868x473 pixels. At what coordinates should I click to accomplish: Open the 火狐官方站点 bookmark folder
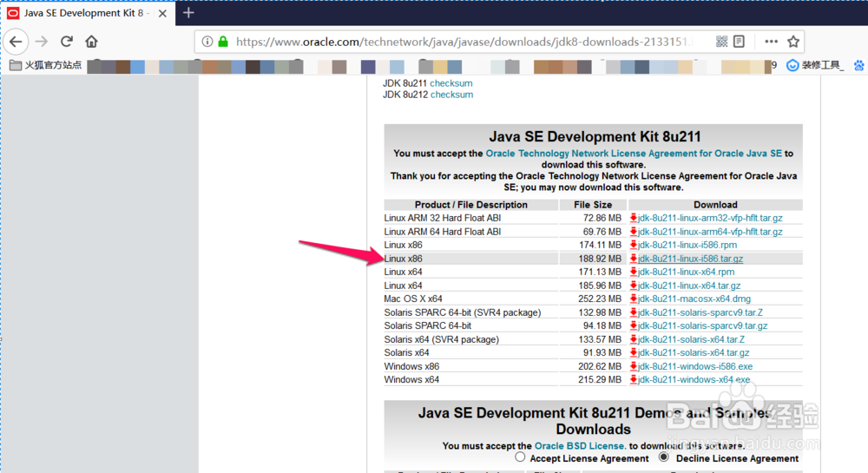[46, 65]
